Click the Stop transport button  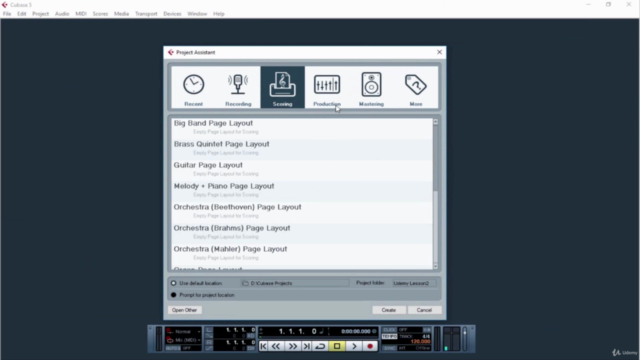coord(337,346)
